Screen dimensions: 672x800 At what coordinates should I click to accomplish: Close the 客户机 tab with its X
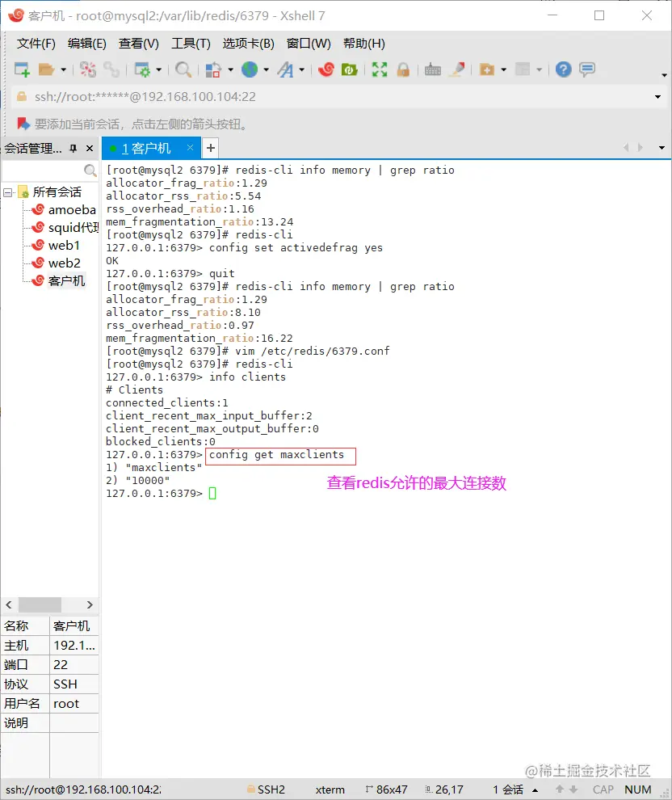[190, 147]
